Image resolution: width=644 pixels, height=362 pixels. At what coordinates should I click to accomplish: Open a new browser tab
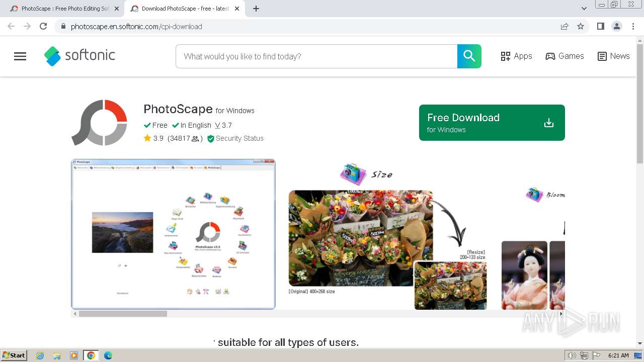(x=256, y=9)
